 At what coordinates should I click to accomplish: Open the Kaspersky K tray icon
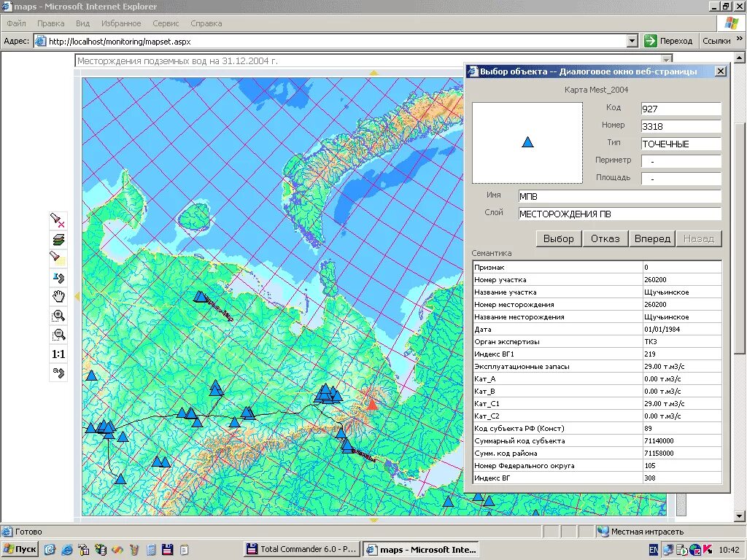tap(708, 550)
